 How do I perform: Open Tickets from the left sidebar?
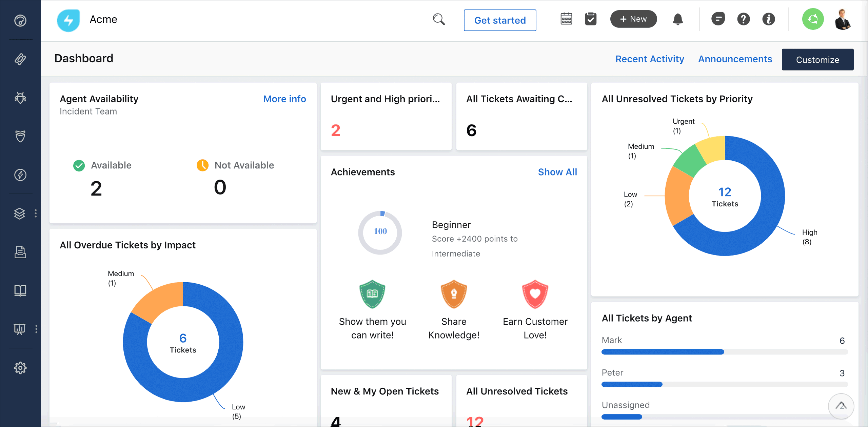pyautogui.click(x=20, y=60)
